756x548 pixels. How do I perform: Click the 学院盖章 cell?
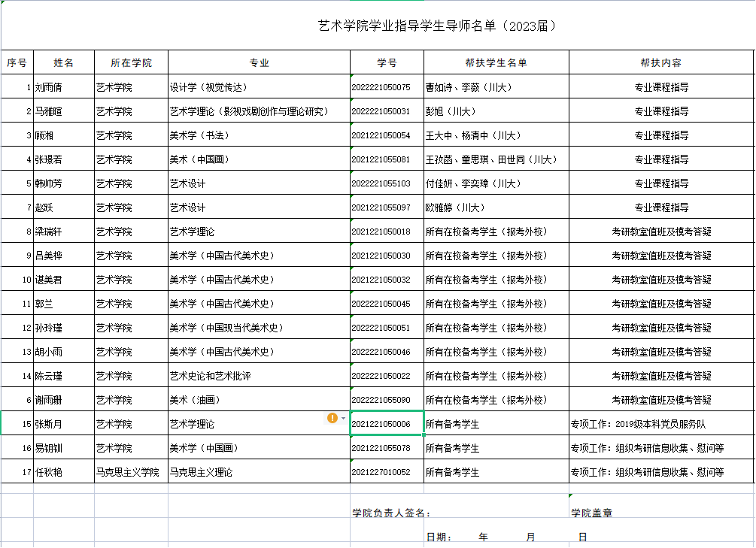click(592, 513)
